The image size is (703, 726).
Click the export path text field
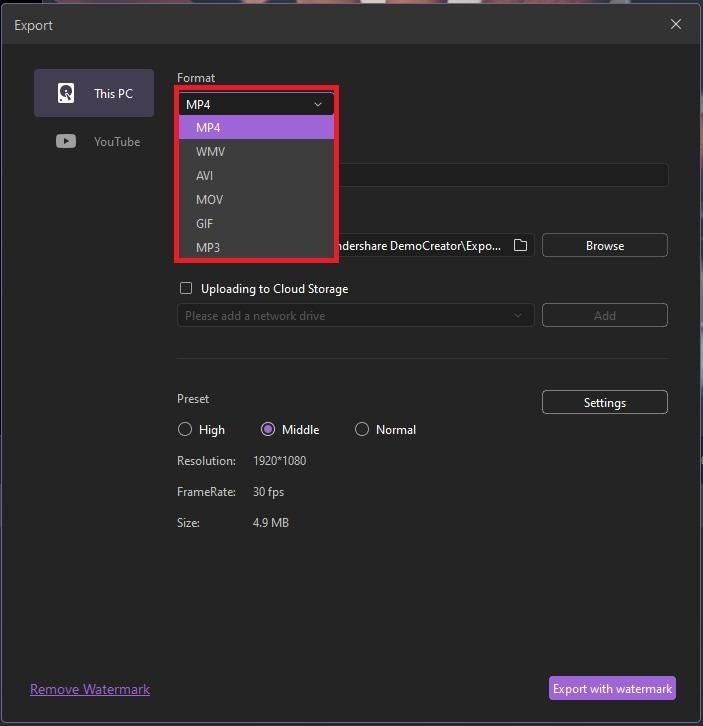[x=420, y=245]
